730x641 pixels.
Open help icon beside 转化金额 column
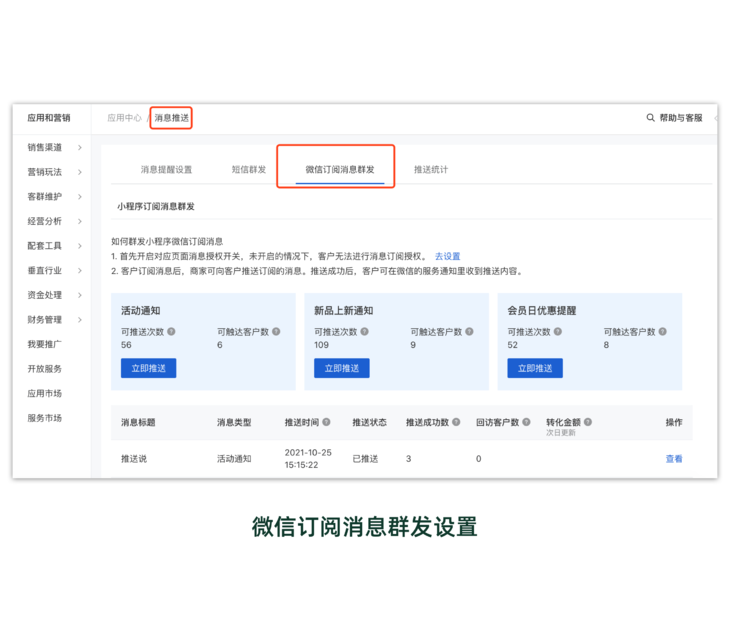tap(588, 422)
